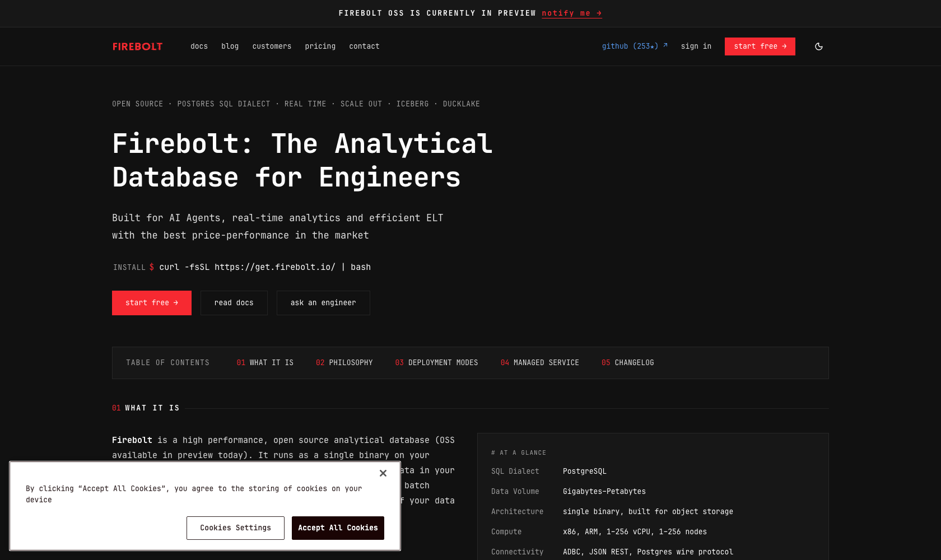Open the docs menu item
This screenshot has height=560, width=941.
[x=199, y=46]
